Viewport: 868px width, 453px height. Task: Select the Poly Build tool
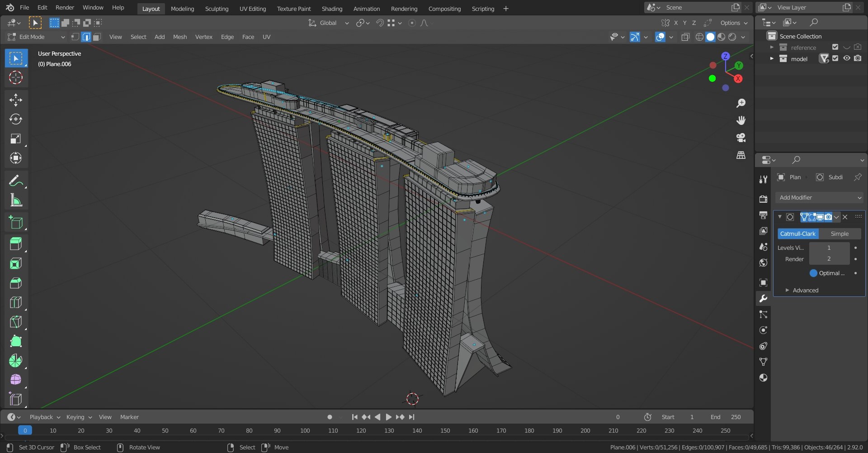coord(16,342)
